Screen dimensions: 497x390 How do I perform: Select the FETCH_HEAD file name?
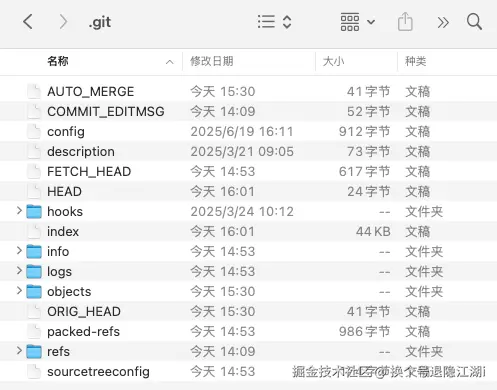(89, 172)
